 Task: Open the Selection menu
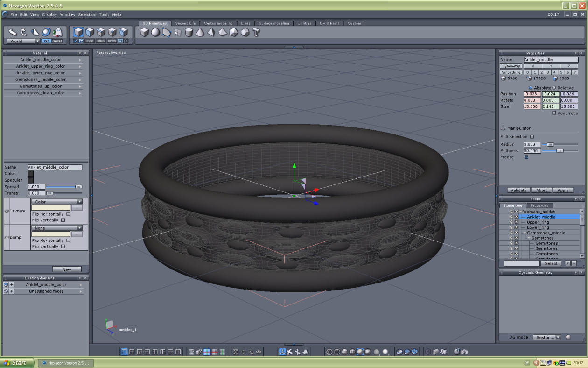click(x=87, y=14)
